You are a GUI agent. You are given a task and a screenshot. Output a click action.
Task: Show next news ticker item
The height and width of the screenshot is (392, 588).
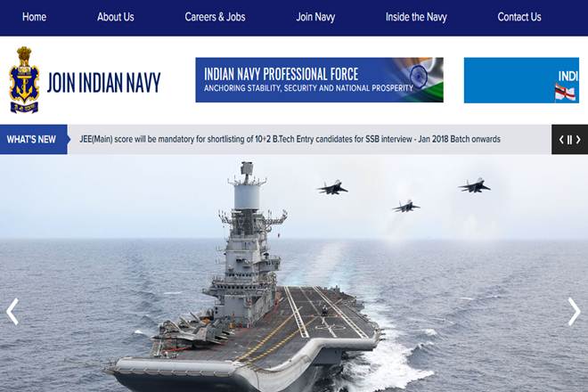coord(578,140)
